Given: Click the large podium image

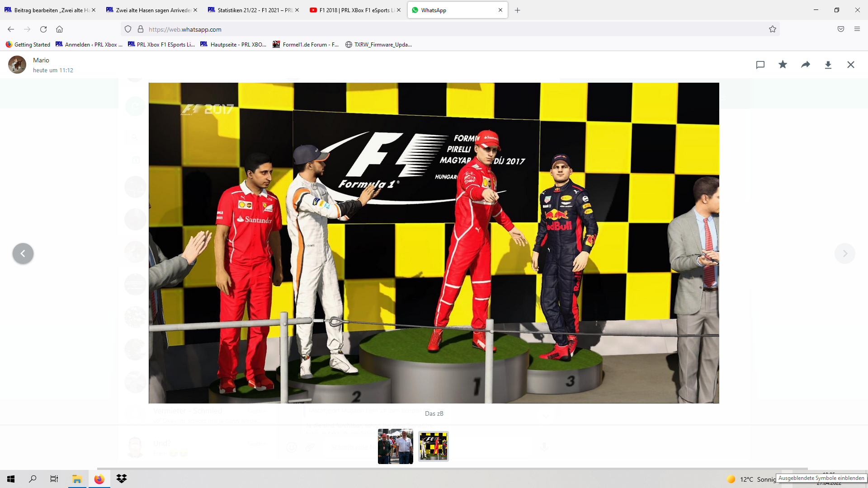Looking at the screenshot, I should pyautogui.click(x=434, y=243).
